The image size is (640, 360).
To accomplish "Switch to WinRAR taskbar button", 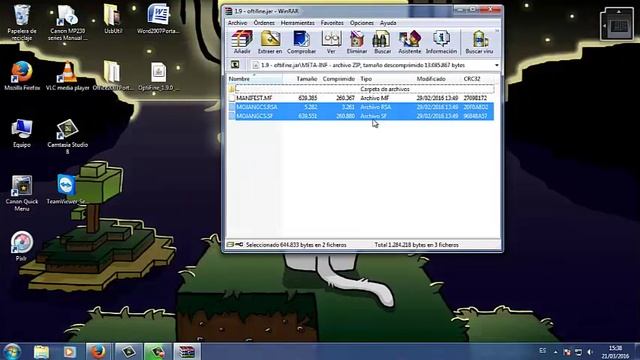I will pyautogui.click(x=187, y=352).
